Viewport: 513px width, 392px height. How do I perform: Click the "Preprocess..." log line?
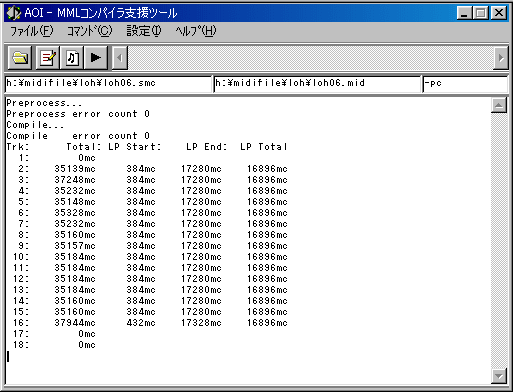44,103
